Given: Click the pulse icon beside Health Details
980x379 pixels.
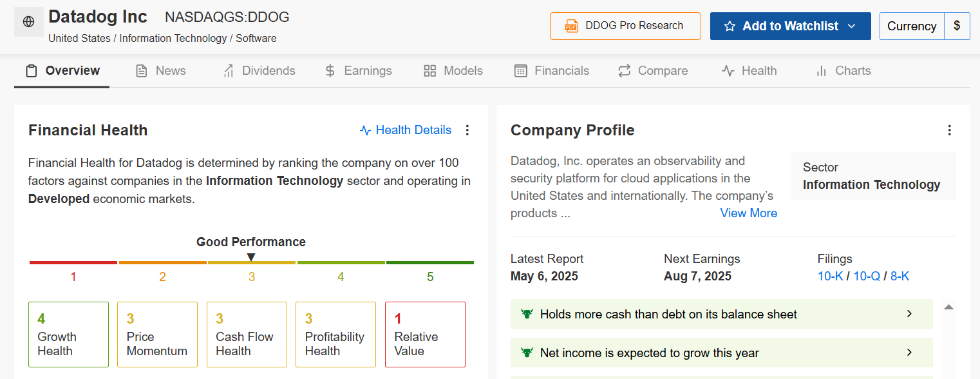Looking at the screenshot, I should click(365, 130).
